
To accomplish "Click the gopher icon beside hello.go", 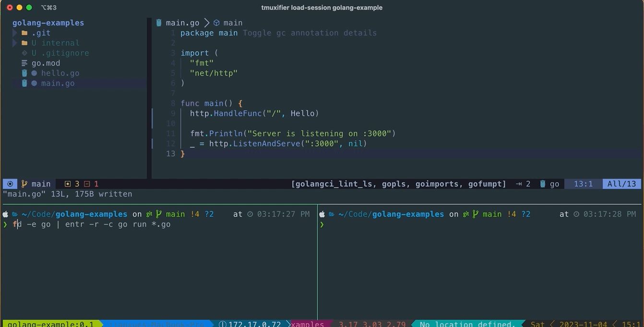I will click(24, 73).
